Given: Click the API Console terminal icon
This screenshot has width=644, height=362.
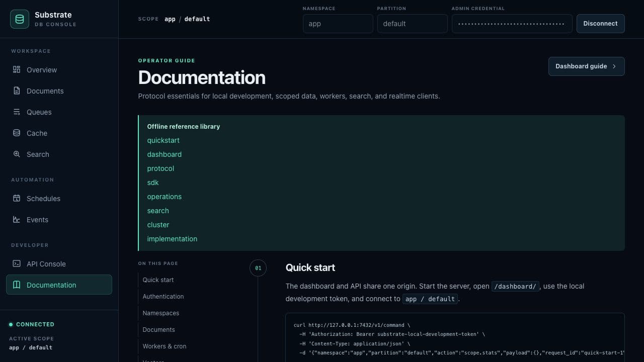Looking at the screenshot, I should click(x=17, y=263).
